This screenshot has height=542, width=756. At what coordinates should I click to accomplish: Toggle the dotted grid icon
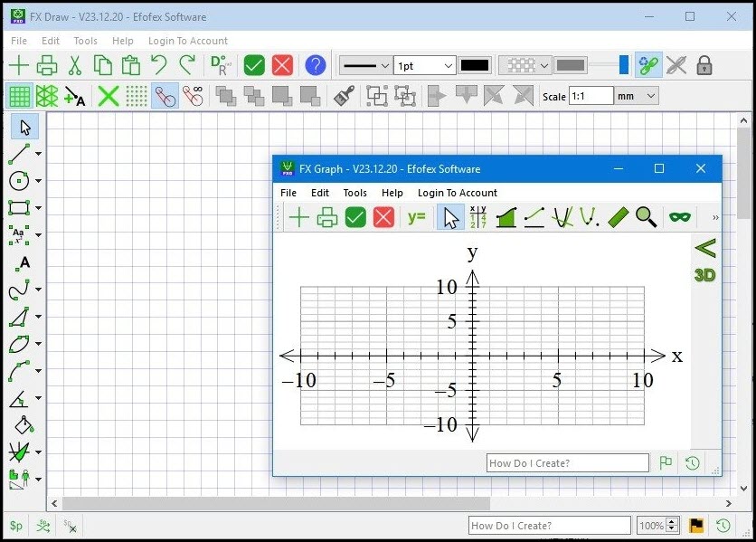(137, 96)
